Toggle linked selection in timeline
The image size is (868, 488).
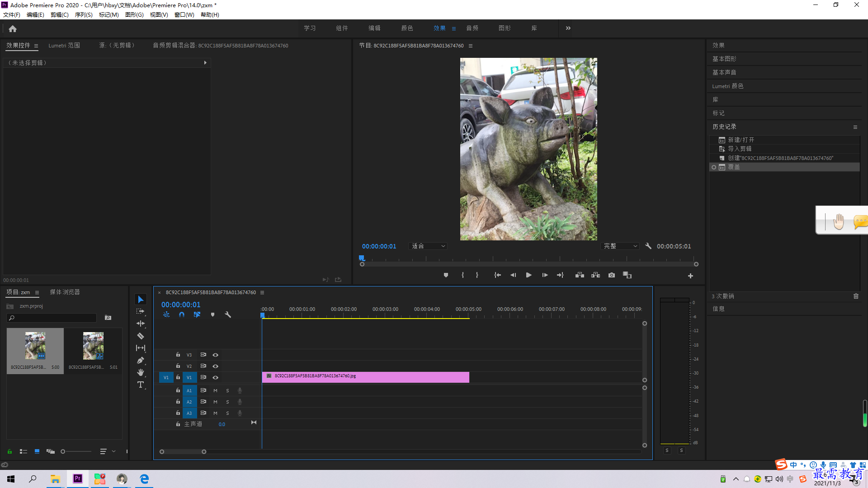point(197,314)
